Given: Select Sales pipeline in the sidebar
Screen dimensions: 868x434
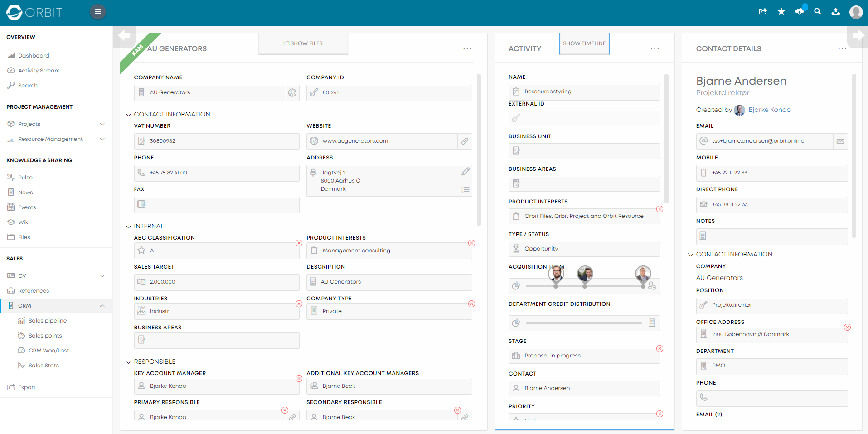Looking at the screenshot, I should tap(47, 320).
